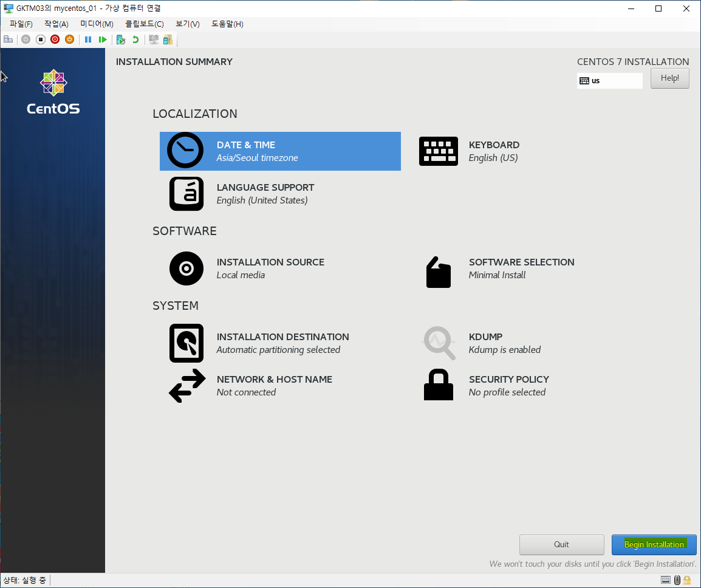The height and width of the screenshot is (588, 701).
Task: Click the CentOS logo in the sidebar
Action: pos(53,92)
